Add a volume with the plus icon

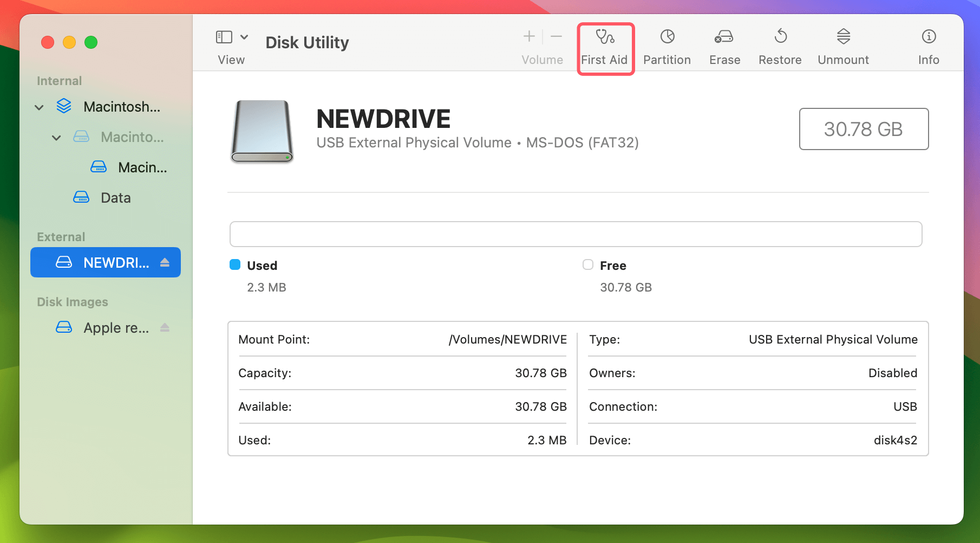tap(528, 36)
